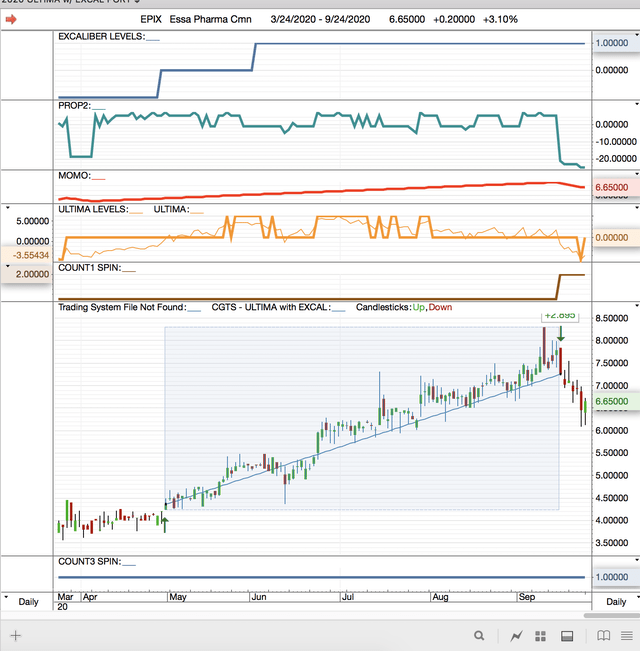This screenshot has width=640, height=651.
Task: Open COUNT3 SPIN panel corner menu arrow
Action: pos(637,560)
